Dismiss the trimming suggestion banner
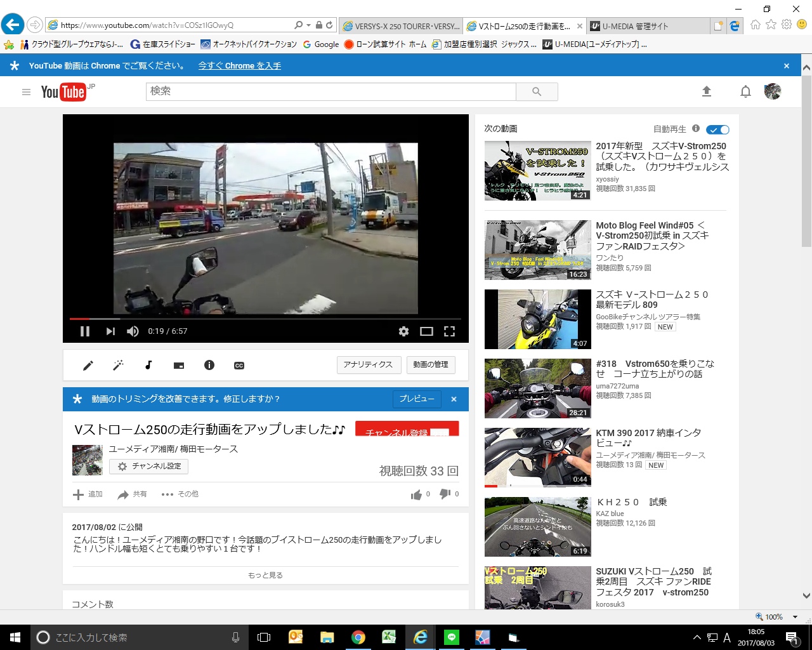812x650 pixels. coord(454,399)
